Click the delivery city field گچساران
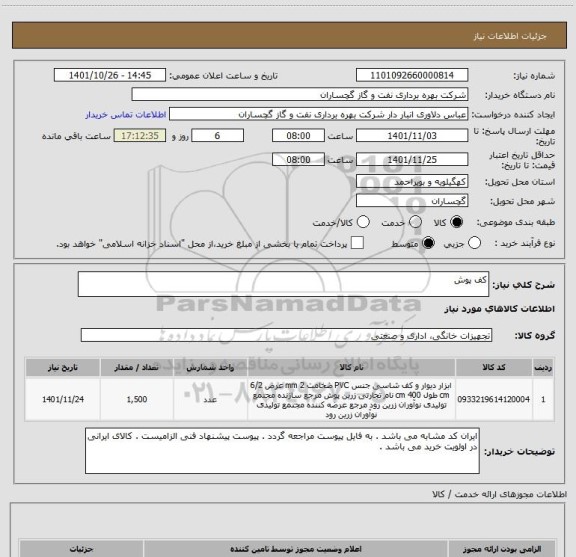The height and width of the screenshot is (557, 576). [x=412, y=201]
